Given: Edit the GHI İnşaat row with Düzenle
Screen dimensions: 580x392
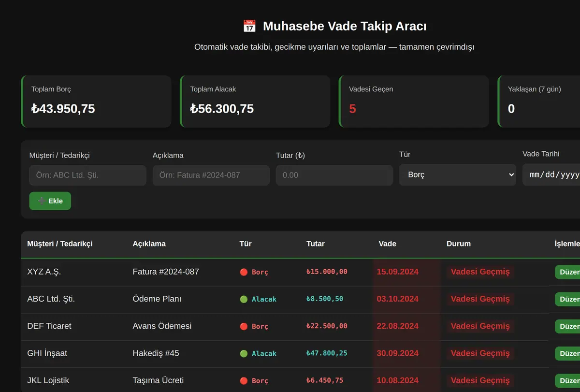Looking at the screenshot, I should 567,353.
